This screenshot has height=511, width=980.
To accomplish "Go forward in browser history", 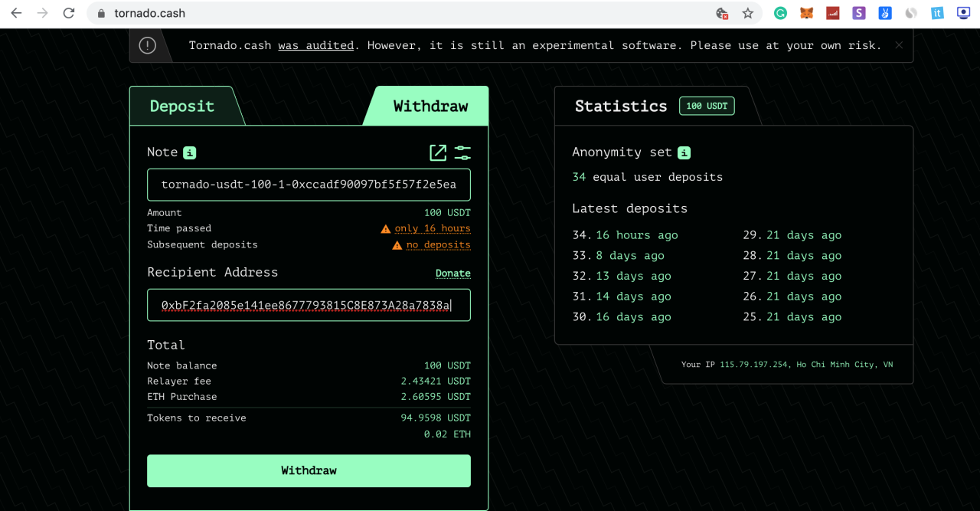I will tap(42, 13).
